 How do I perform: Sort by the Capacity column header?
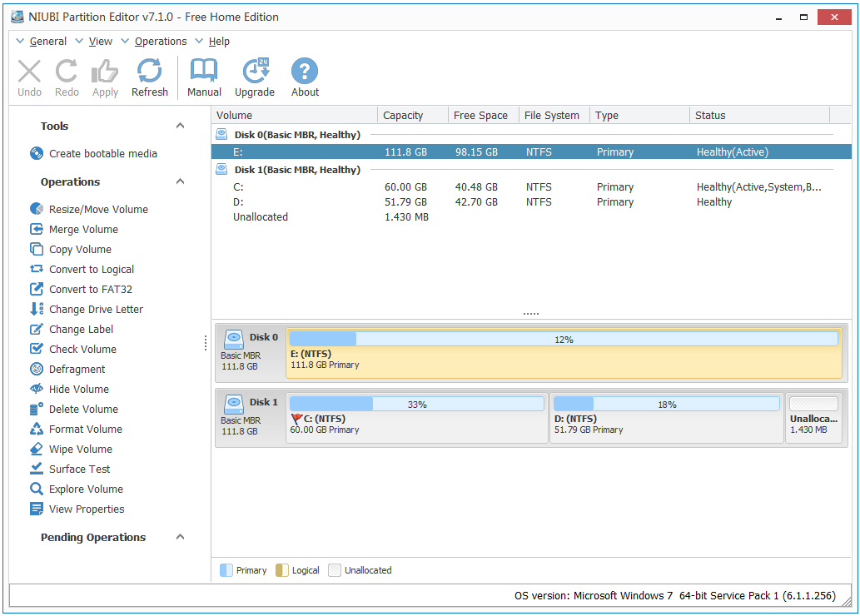(413, 115)
